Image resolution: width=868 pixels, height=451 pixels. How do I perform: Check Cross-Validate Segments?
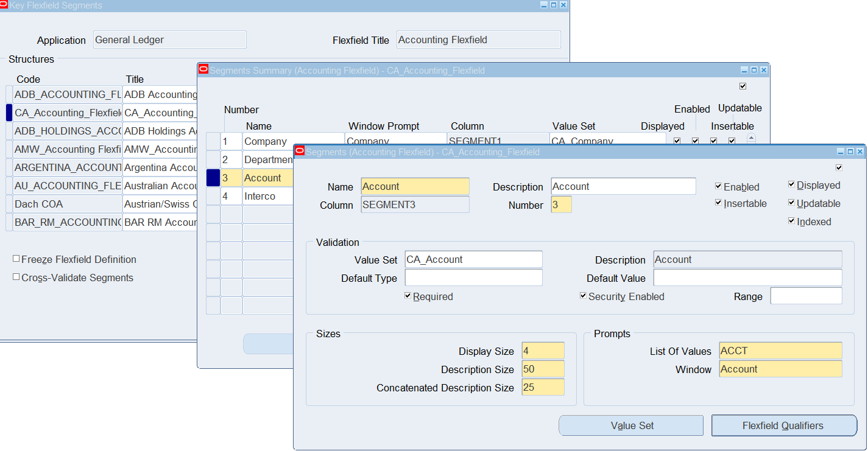16,277
